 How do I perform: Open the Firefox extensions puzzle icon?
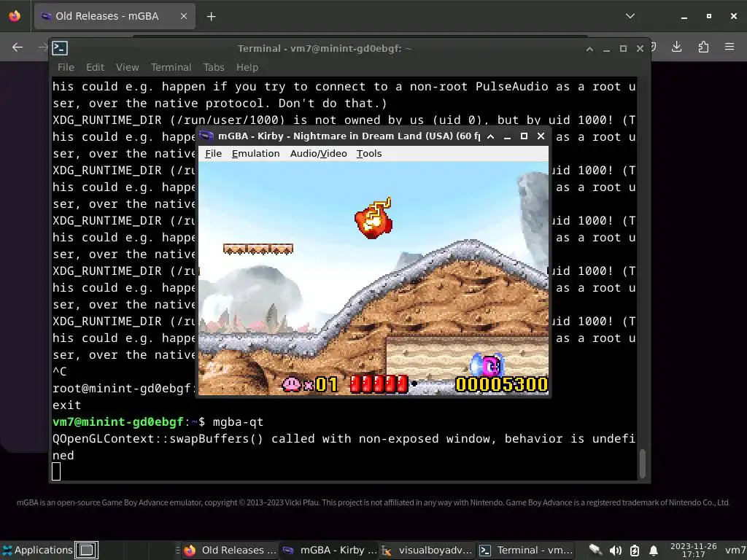click(x=703, y=47)
